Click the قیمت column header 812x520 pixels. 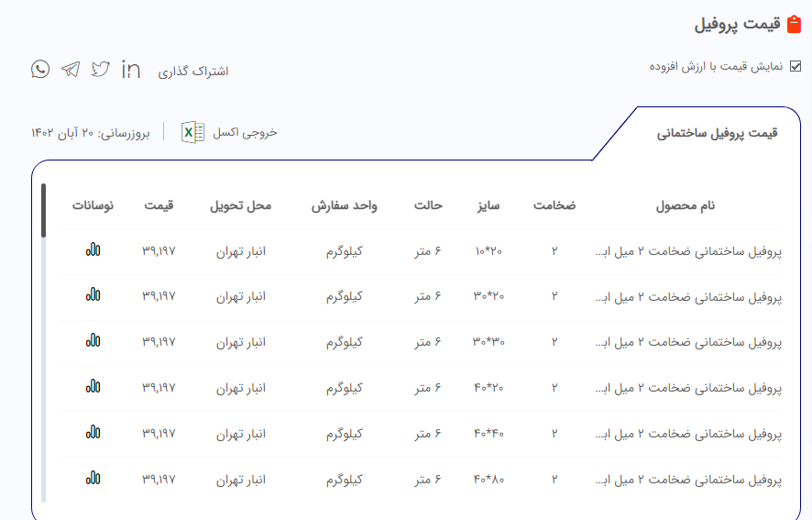pos(158,205)
